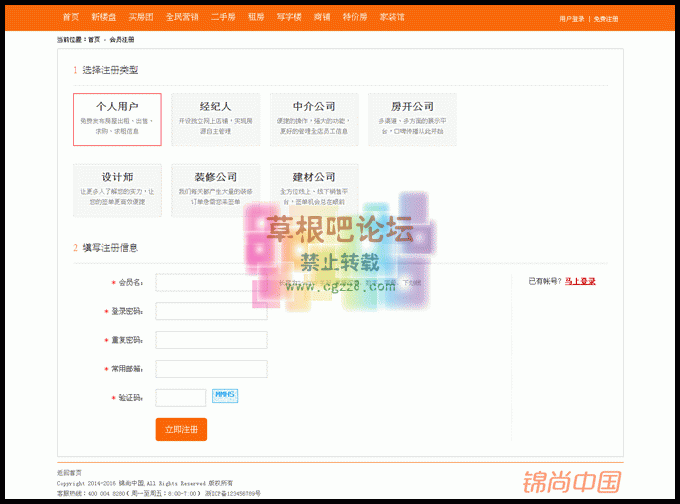This screenshot has width=680, height=504.
Task: Click the 用户登录 link at top right
Action: 572,19
